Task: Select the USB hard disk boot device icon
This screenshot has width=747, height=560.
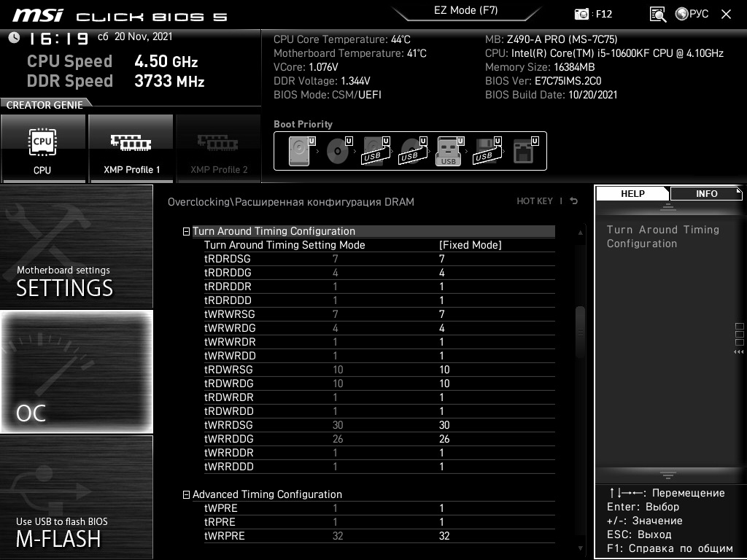Action: pos(376,151)
